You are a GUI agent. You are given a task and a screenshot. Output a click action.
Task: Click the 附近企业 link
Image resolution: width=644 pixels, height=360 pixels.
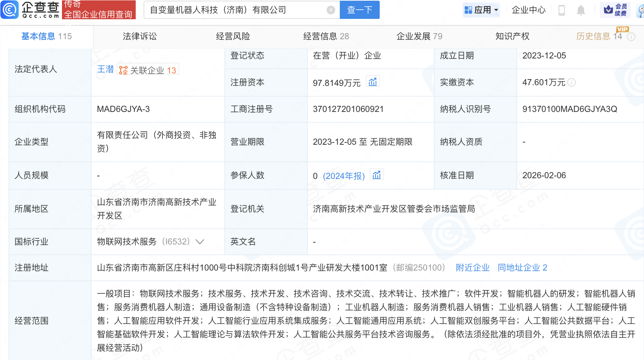tap(472, 268)
